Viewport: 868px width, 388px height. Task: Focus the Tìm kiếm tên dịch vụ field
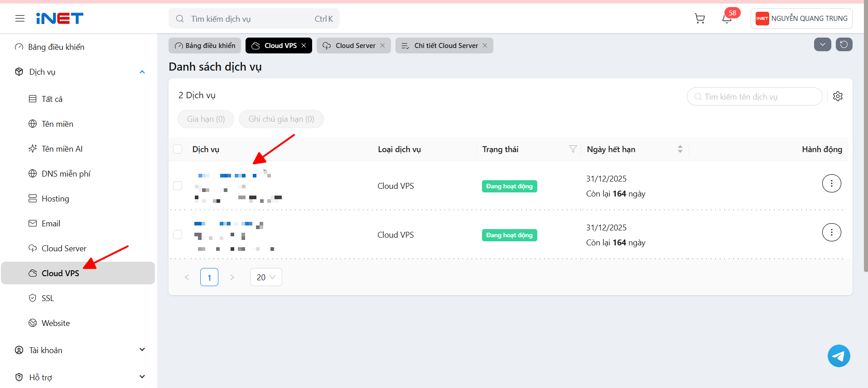(755, 96)
